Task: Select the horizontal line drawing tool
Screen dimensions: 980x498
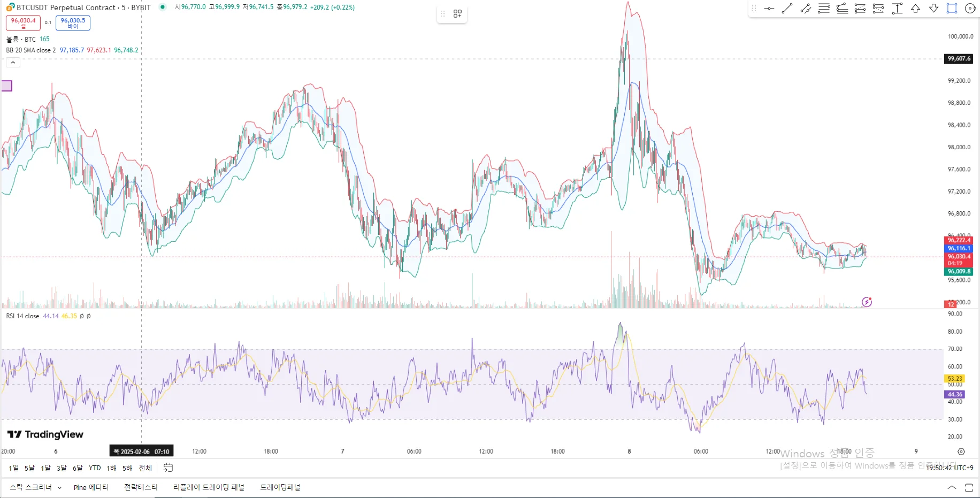Action: click(x=769, y=9)
